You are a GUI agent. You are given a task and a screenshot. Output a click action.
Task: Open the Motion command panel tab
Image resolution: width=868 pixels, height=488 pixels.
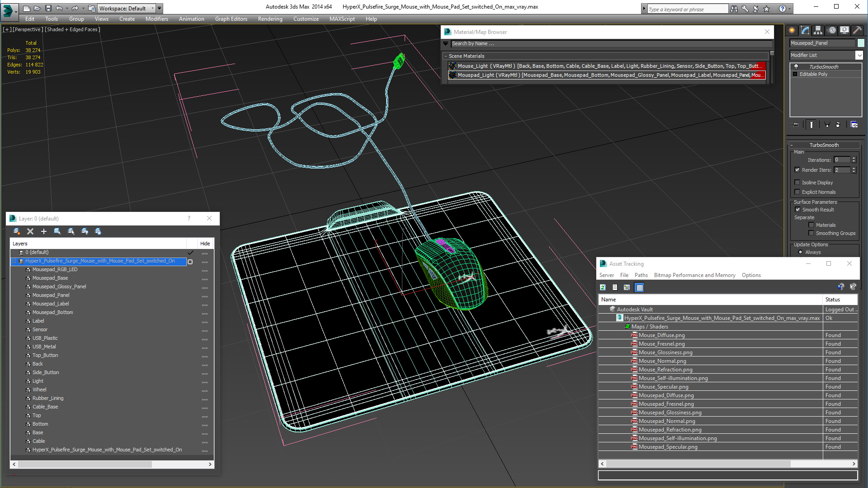(832, 30)
